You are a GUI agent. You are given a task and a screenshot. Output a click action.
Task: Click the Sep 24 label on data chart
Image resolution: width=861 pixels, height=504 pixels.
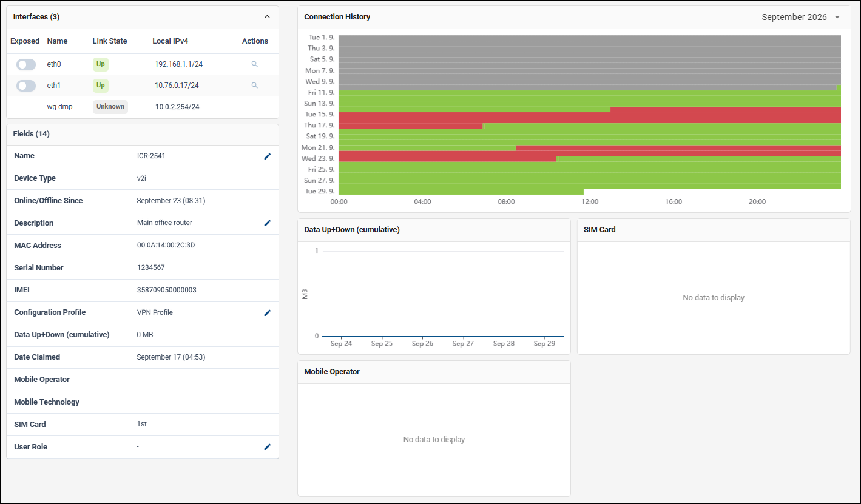point(341,344)
